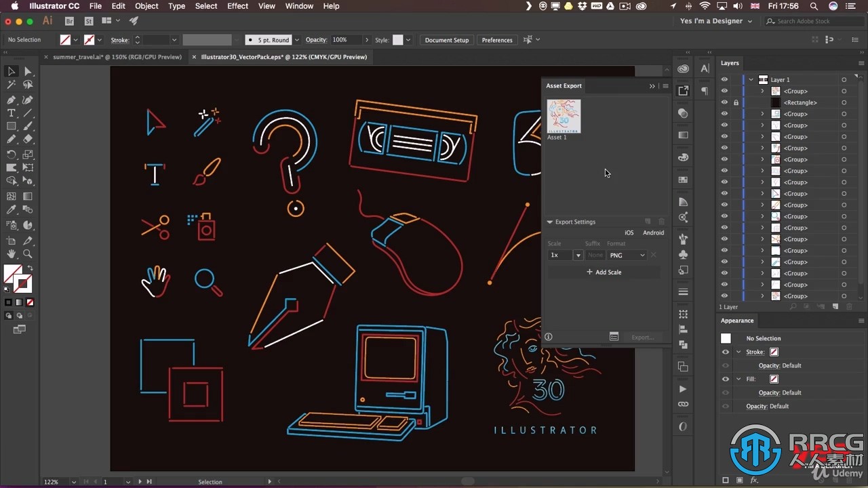
Task: Select the Scale tool
Action: coord(28,155)
